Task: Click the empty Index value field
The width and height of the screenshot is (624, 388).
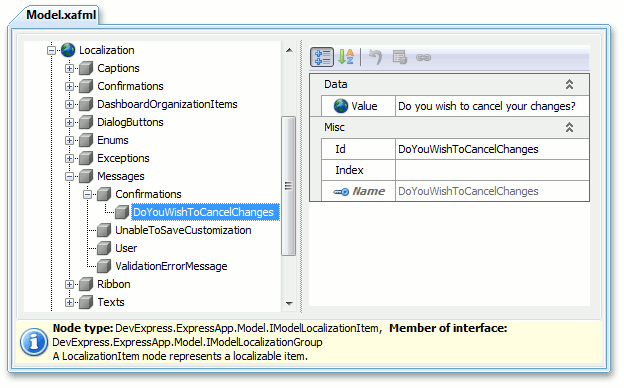Action: (x=492, y=170)
